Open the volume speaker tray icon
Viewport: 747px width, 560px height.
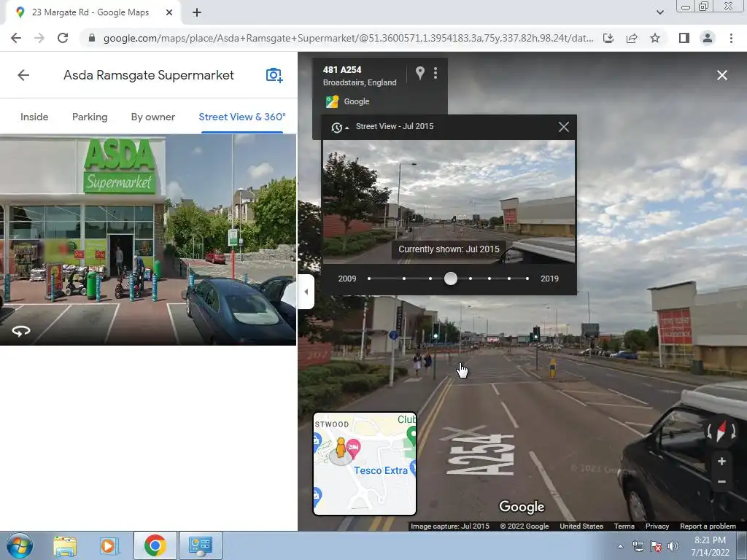pyautogui.click(x=673, y=546)
